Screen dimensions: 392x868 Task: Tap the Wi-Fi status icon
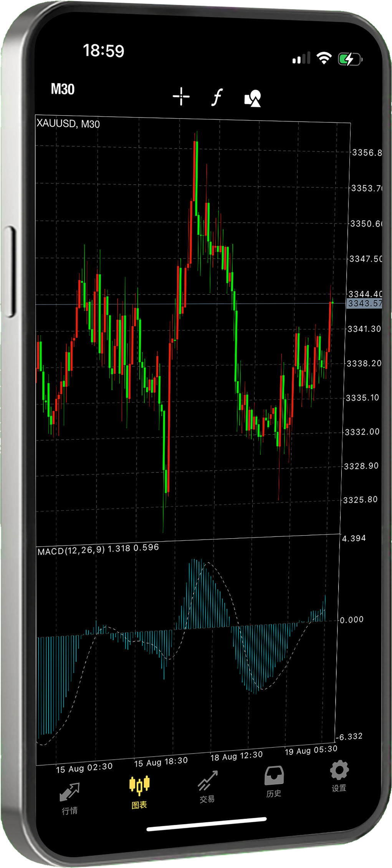pos(324,58)
